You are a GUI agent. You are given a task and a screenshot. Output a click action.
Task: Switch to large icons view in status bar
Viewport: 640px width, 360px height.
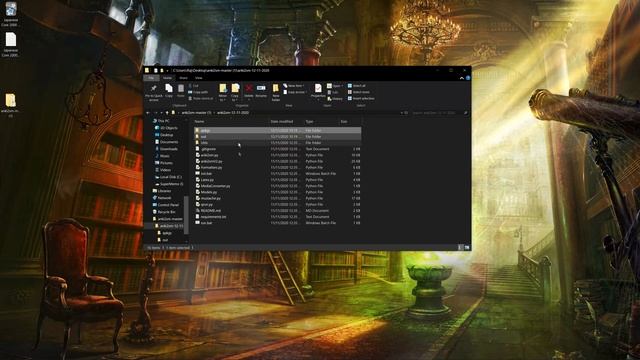click(x=467, y=247)
